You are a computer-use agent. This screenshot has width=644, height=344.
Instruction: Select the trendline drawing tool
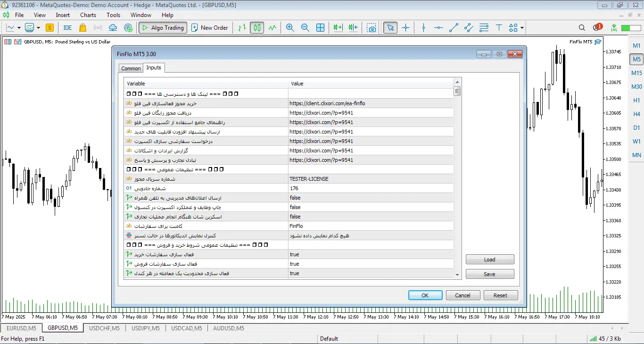coord(454,28)
